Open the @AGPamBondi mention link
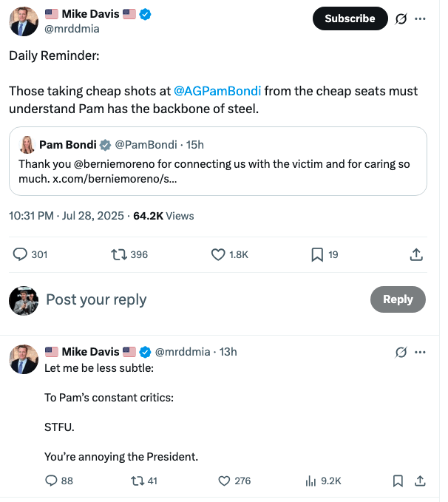Screen dimensions: 448x502 (x=217, y=91)
